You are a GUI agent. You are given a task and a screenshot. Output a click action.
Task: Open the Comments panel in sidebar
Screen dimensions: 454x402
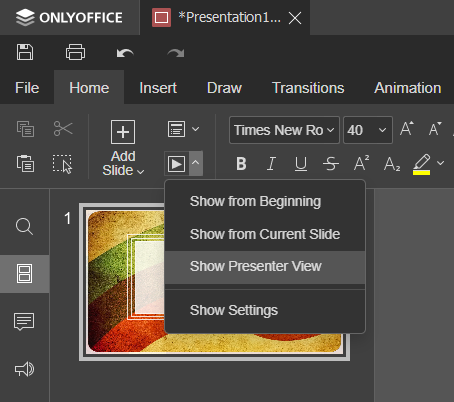coord(24,321)
